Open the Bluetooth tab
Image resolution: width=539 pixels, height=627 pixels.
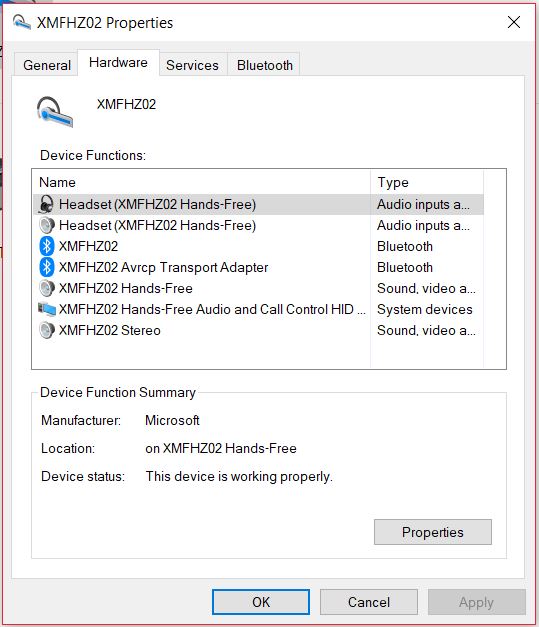coord(265,65)
